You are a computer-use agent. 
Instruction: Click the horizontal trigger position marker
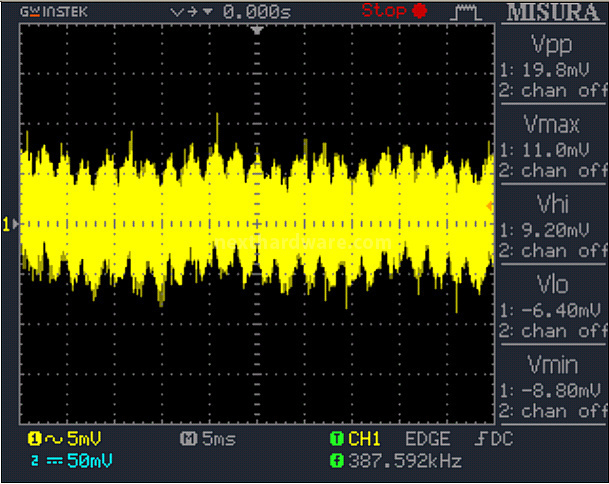pos(257,30)
